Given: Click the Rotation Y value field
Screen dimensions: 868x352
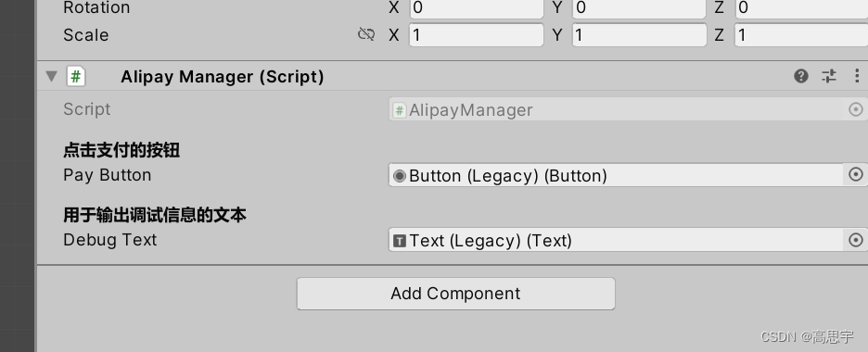Looking at the screenshot, I should pos(639,8).
